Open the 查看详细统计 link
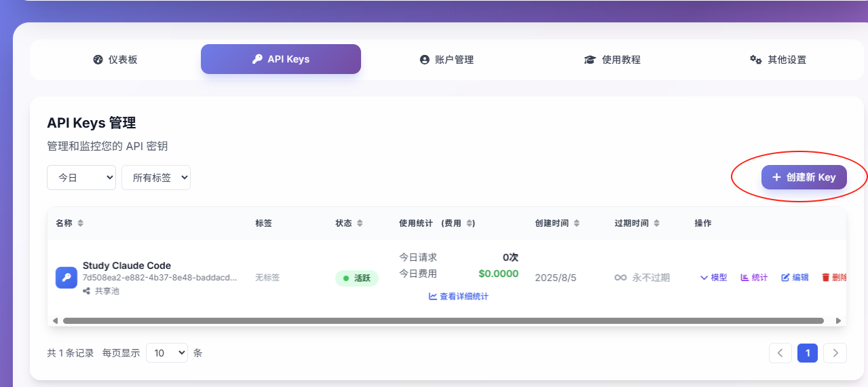The height and width of the screenshot is (387, 868). [459, 297]
